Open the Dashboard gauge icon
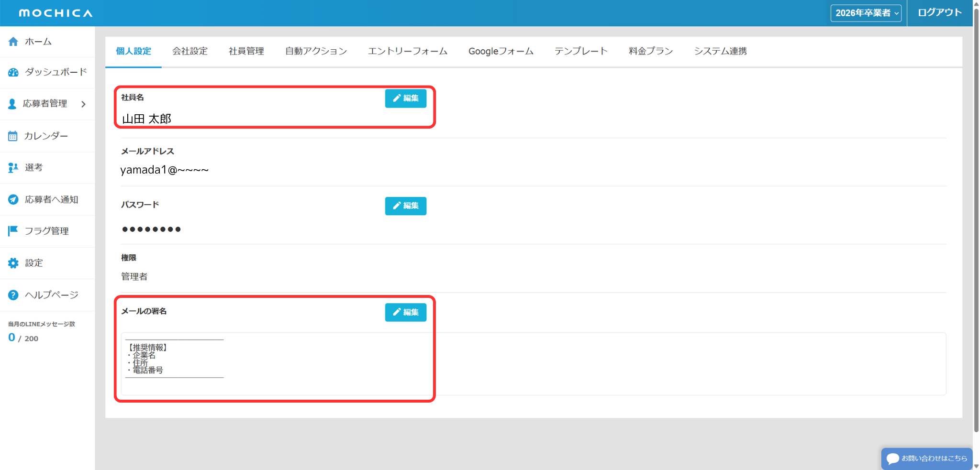 [13, 72]
